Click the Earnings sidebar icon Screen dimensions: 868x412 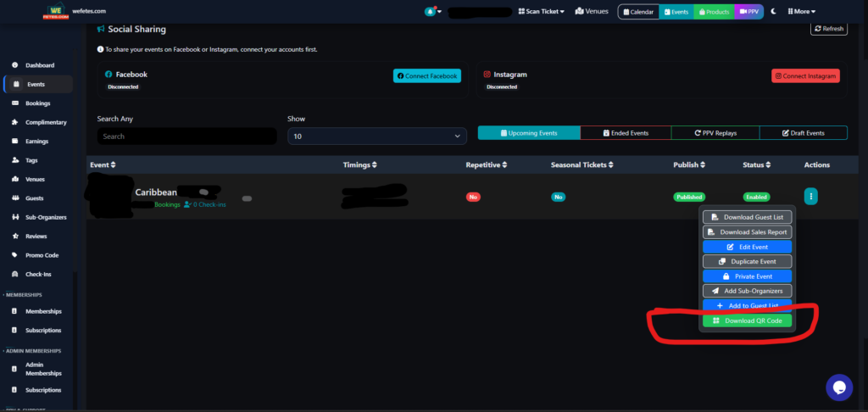click(x=15, y=142)
